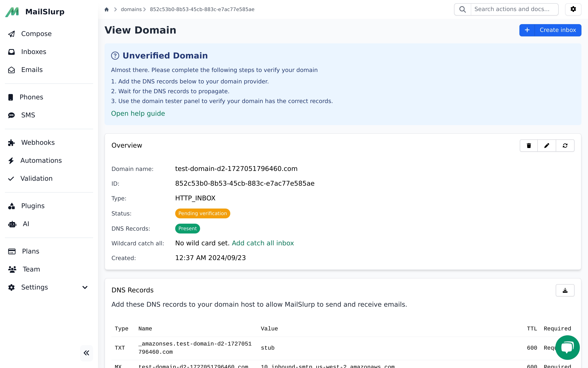Click the Type column header

(121, 329)
